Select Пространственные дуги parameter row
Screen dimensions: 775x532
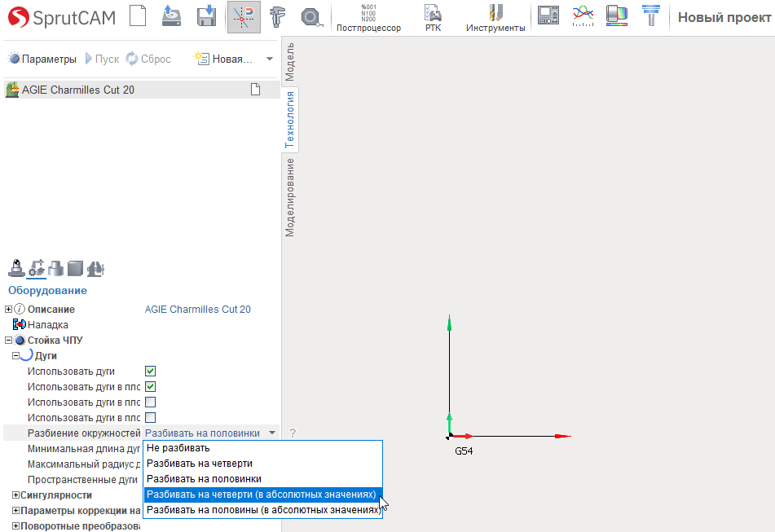pyautogui.click(x=82, y=480)
